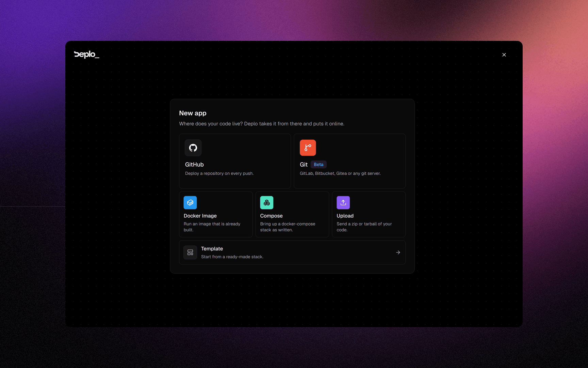Click the red Git branch icon
The image size is (588, 368).
tap(308, 148)
